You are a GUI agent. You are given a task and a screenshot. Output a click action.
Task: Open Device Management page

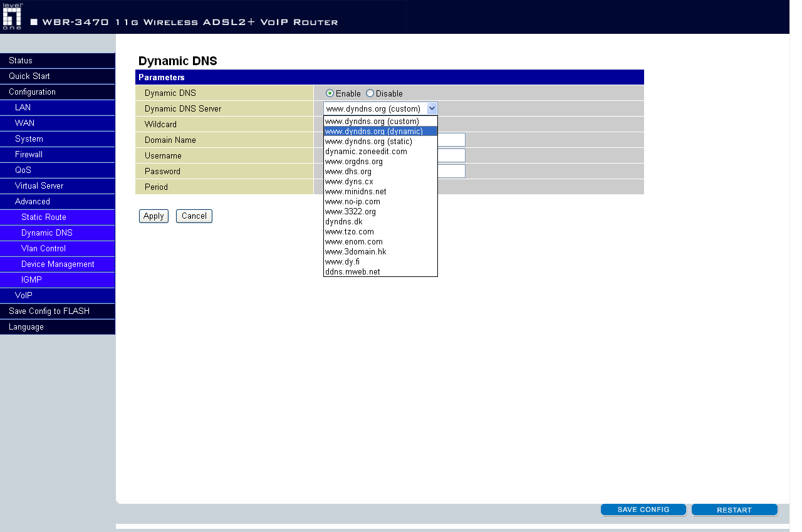coord(58,264)
